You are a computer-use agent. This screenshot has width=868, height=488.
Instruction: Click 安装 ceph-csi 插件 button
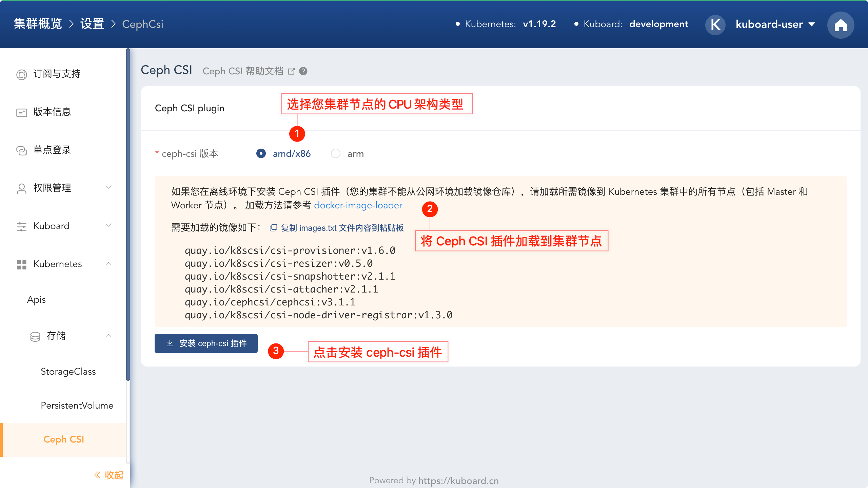pyautogui.click(x=206, y=343)
